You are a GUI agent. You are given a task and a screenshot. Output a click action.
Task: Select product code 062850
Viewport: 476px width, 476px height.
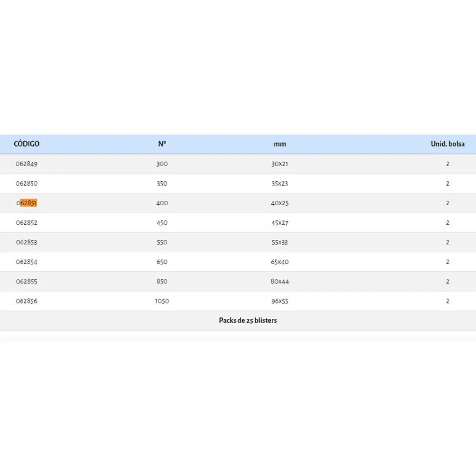pyautogui.click(x=27, y=183)
